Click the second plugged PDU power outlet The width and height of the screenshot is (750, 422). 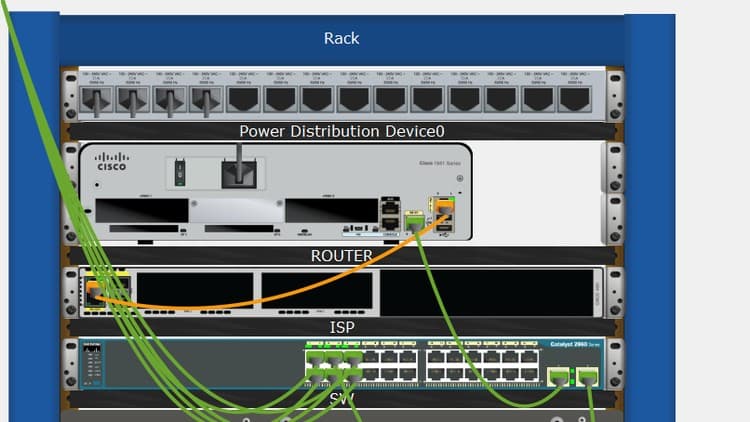(x=133, y=100)
